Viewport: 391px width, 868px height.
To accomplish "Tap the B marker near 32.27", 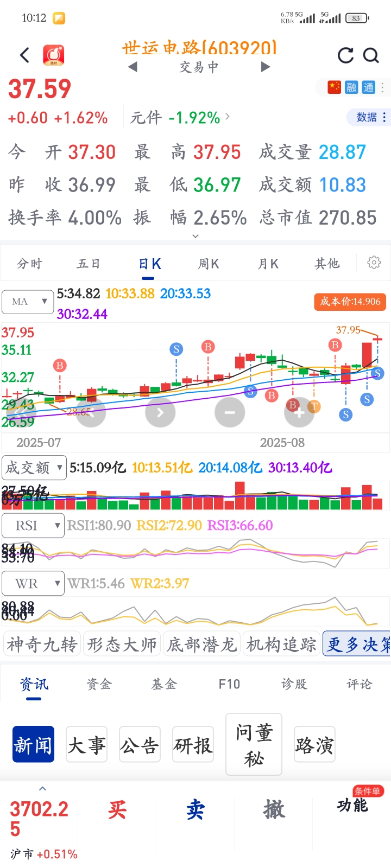I will click(60, 365).
